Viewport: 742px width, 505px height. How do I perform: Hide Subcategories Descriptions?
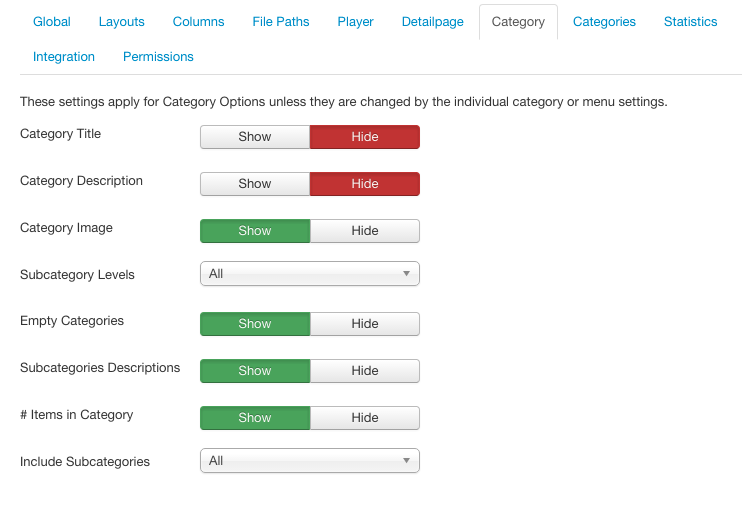pyautogui.click(x=365, y=371)
